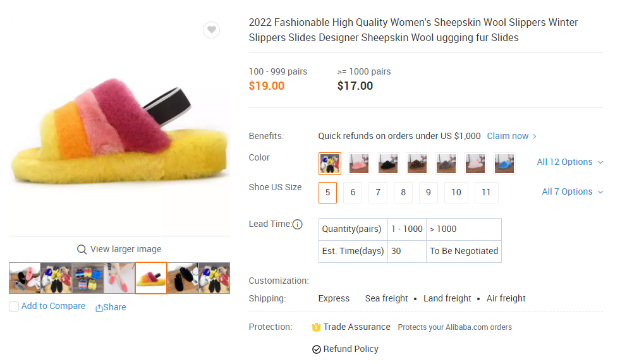Select shoe US size 10
Screen dimensions: 620x364
coord(456,193)
